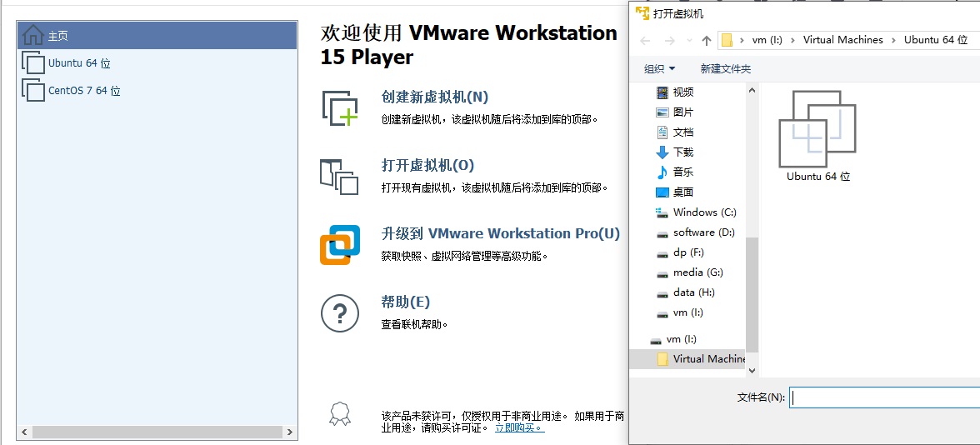Image resolution: width=980 pixels, height=445 pixels.
Task: Click the 立即购买 link
Action: pos(519,428)
